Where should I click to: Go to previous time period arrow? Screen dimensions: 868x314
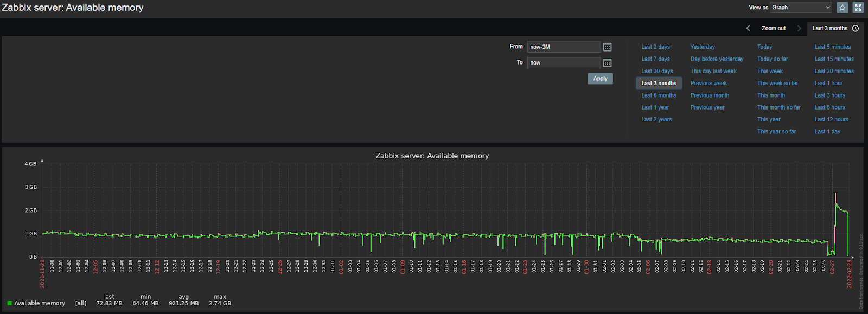pyautogui.click(x=748, y=28)
